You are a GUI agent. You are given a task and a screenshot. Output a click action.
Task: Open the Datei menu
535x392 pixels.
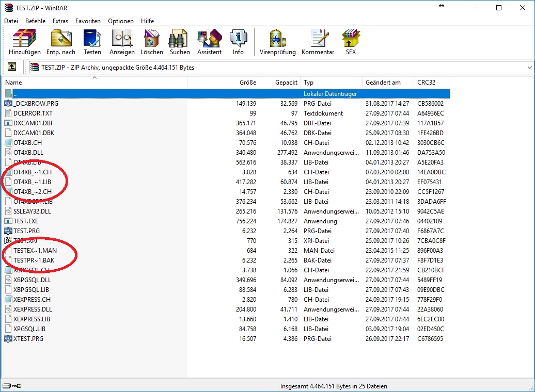click(x=11, y=21)
